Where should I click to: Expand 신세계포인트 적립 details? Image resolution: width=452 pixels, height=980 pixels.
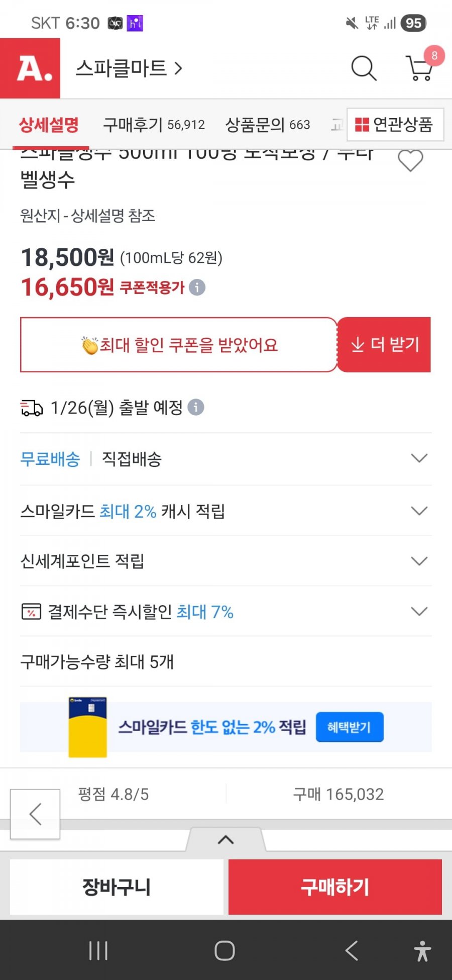[419, 561]
